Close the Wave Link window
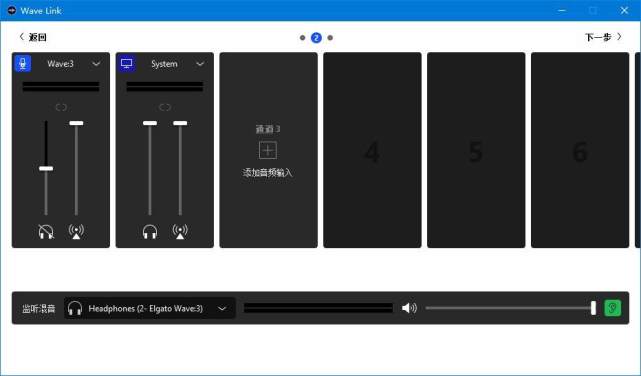This screenshot has height=376, width=641. (x=624, y=10)
